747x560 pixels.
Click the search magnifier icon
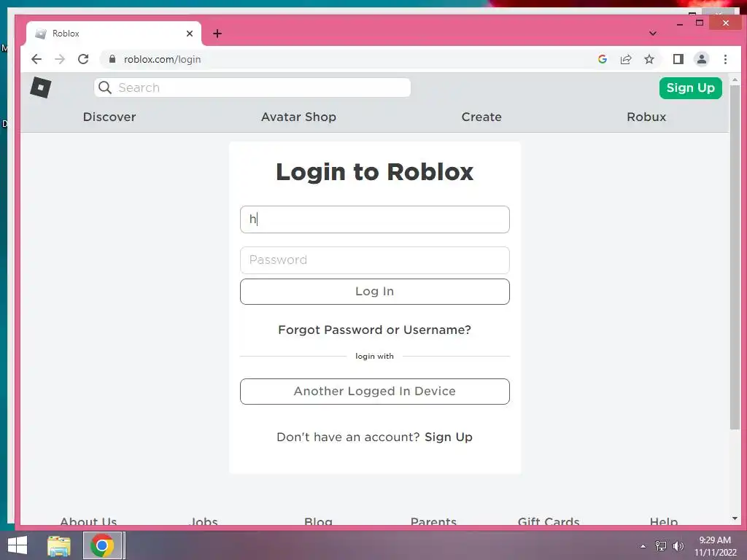tap(105, 87)
